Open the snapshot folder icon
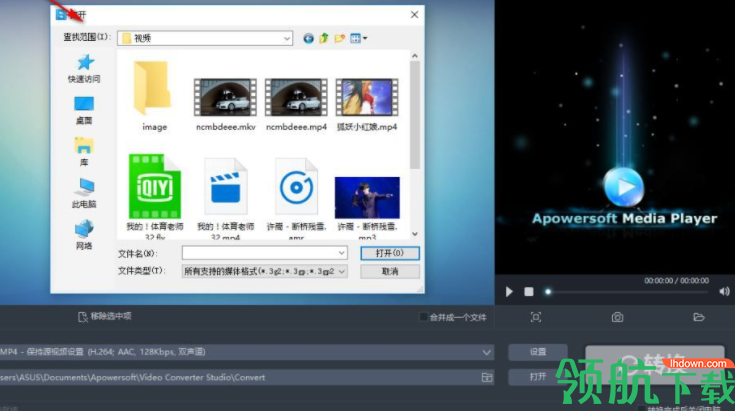Viewport: 735px width, 411px height. [x=699, y=317]
